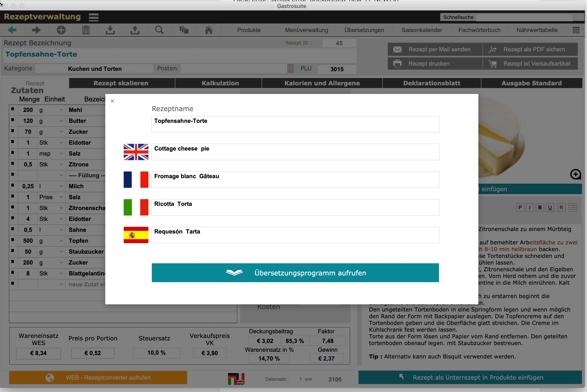Screen dimensions: 587x392
Task: Toggle the square marker for Eidotter 1 Stk row
Action: coord(13,142)
